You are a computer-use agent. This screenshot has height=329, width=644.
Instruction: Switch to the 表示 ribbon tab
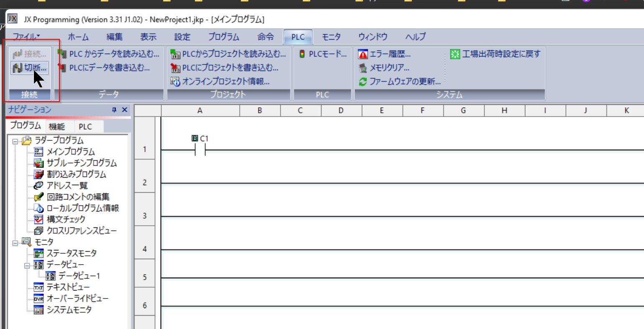tap(148, 37)
